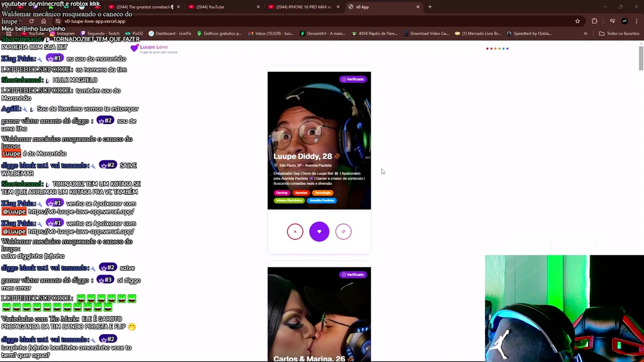Open the Instagram bookmark
The image size is (644, 362).
click(62, 33)
